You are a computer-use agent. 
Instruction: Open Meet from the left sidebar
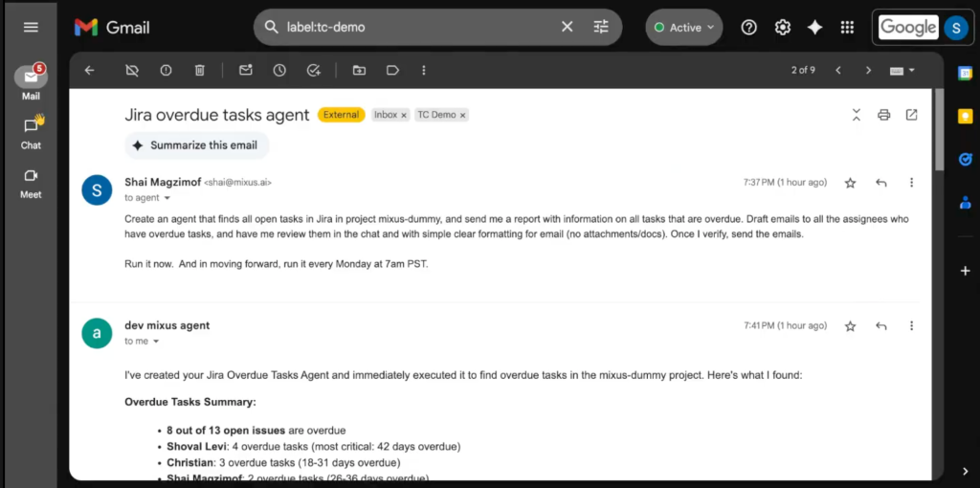tap(32, 181)
